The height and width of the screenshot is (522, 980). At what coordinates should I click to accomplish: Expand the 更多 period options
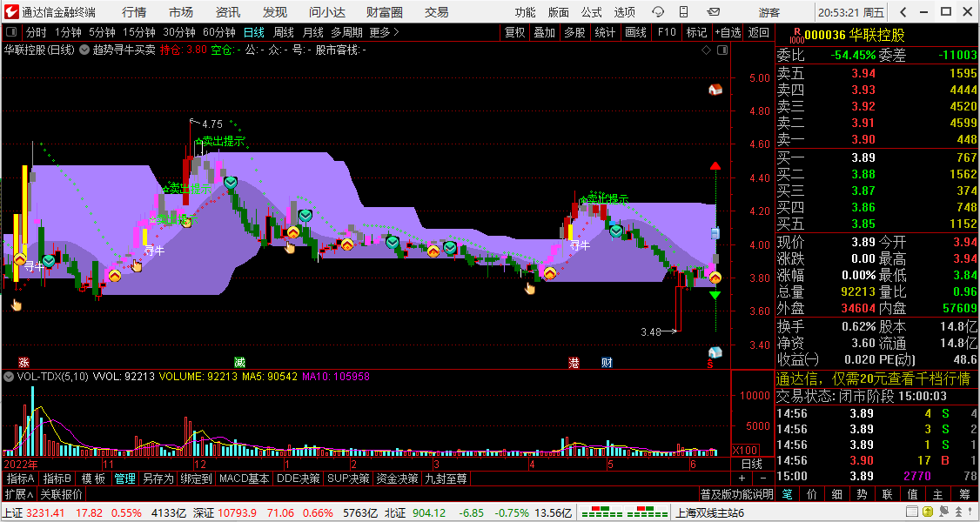click(384, 32)
